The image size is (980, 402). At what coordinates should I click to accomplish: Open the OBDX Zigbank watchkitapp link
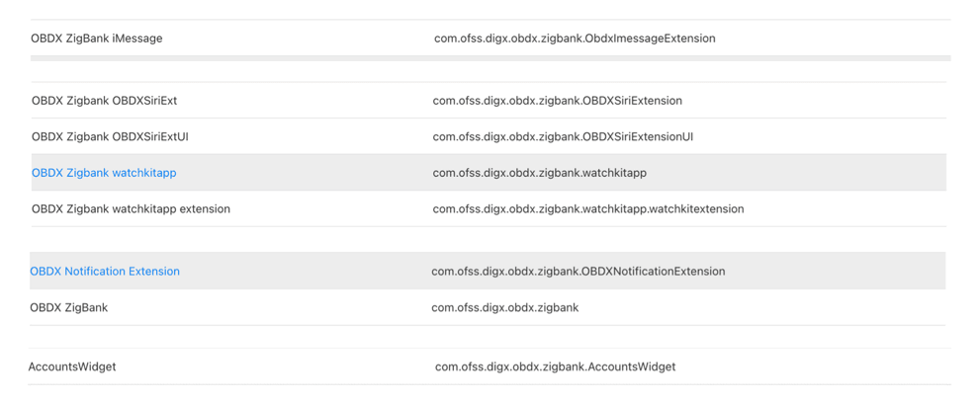[x=104, y=173]
